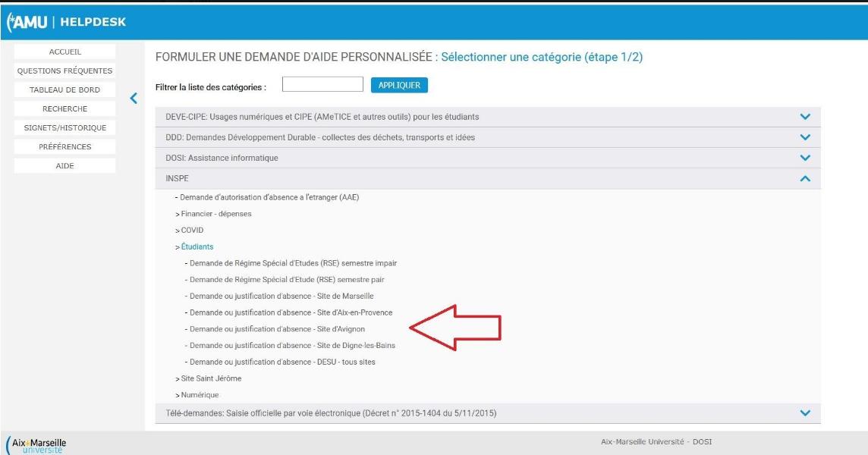Expand the DEVE-CIPE category chevron

805,117
